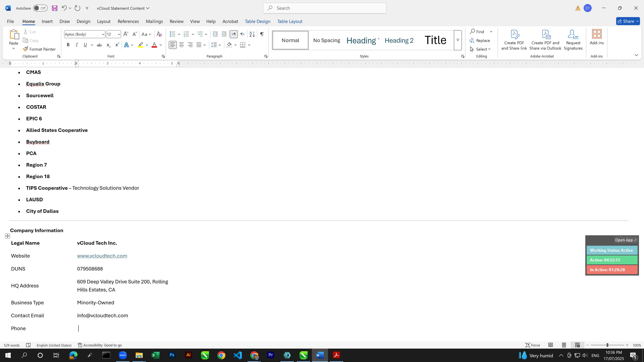Click the Redo icon
The image size is (644, 362).
tap(77, 8)
